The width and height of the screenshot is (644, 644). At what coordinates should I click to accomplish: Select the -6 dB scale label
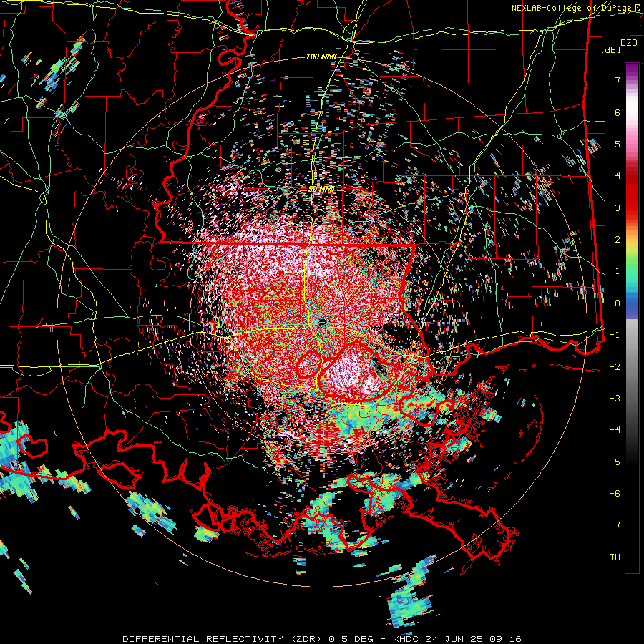(x=615, y=494)
